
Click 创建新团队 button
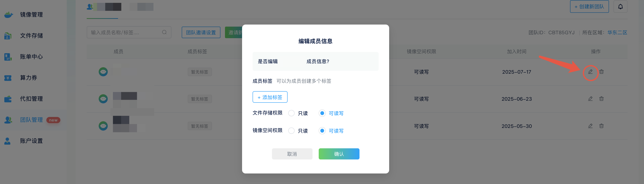589,7
